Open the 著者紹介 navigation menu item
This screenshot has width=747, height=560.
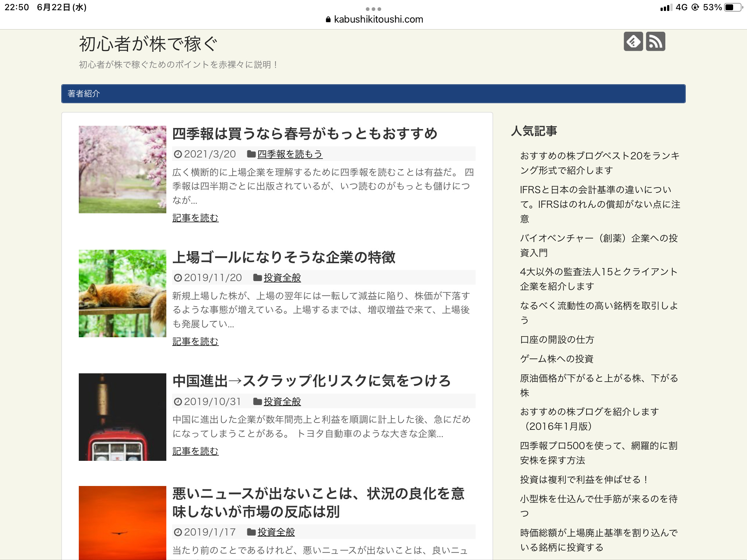click(x=83, y=94)
